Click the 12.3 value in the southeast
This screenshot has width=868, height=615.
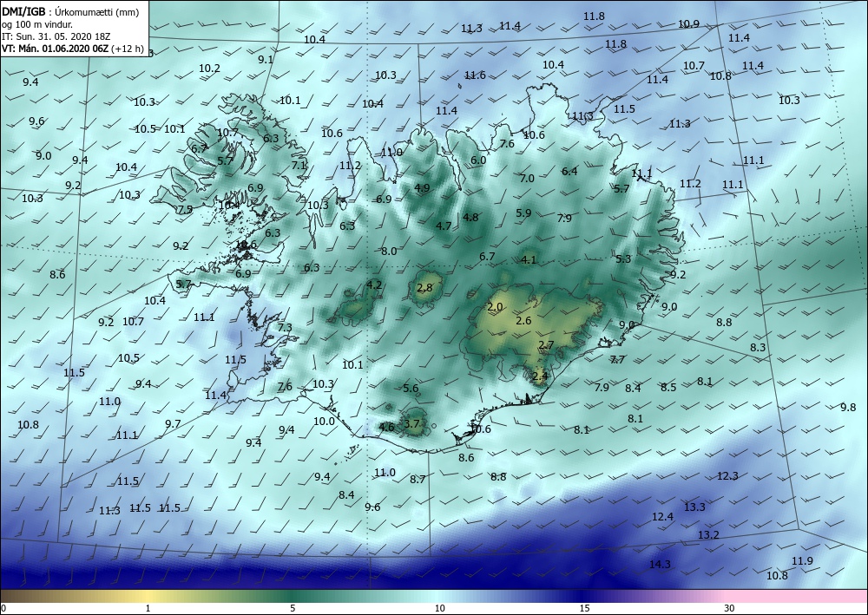[x=727, y=475]
